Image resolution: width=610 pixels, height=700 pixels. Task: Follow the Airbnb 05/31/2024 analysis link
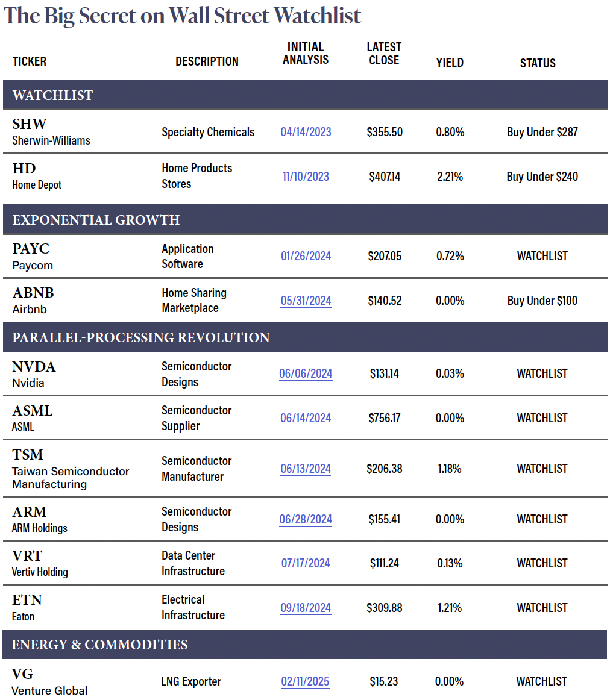click(306, 301)
